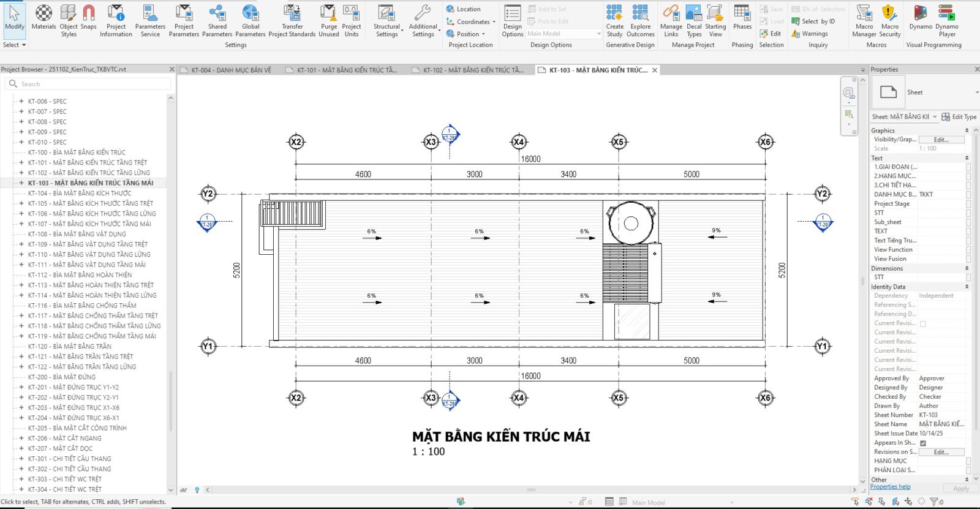Open the Materials browser
This screenshot has width=980, height=509.
tap(43, 18)
